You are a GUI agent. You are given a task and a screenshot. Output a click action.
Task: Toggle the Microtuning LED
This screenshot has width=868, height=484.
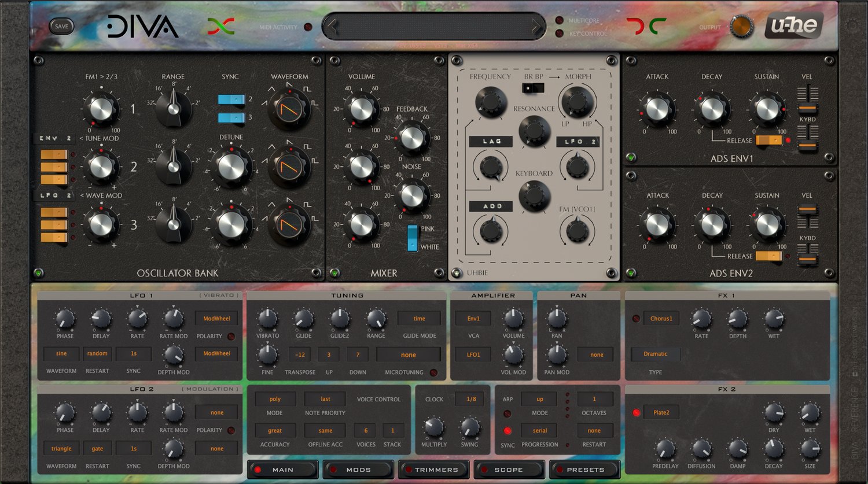(x=433, y=373)
